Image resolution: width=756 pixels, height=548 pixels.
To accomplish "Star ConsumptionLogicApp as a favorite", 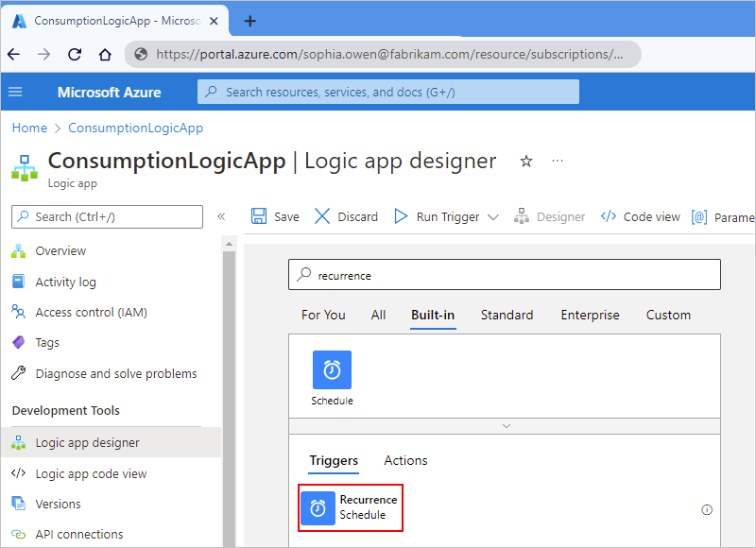I will (x=526, y=162).
